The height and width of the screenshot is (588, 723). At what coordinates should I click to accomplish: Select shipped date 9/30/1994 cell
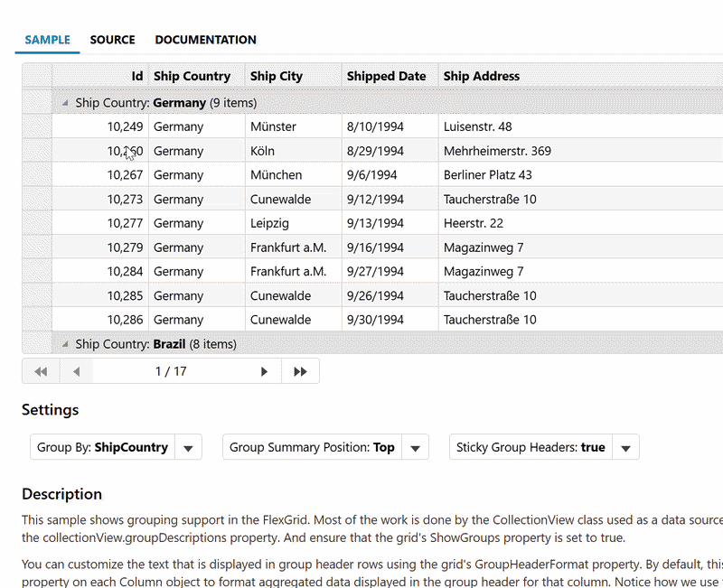390,320
